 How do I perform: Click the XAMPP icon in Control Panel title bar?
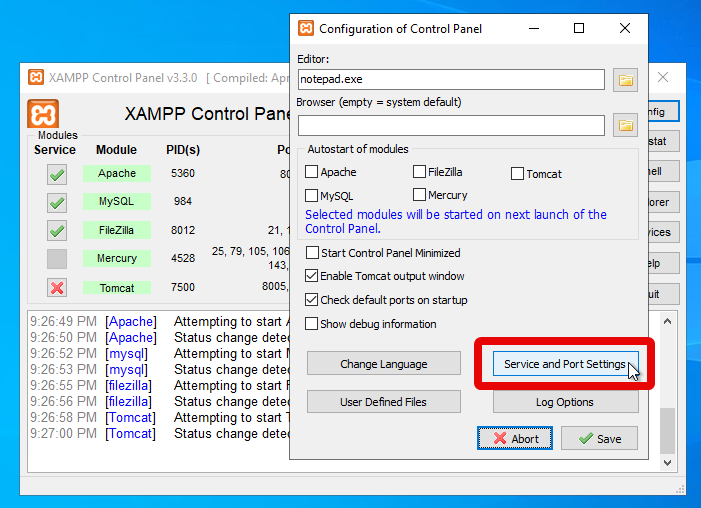pyautogui.click(x=36, y=77)
